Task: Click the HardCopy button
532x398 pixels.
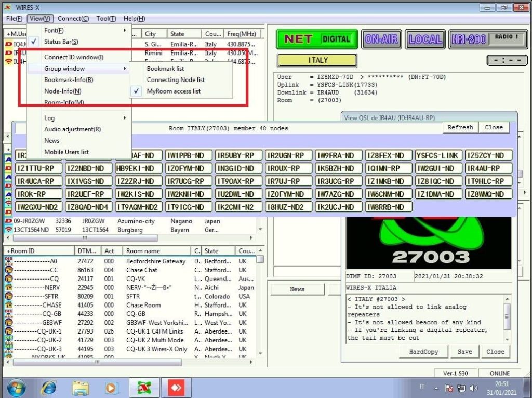Action: click(x=423, y=352)
